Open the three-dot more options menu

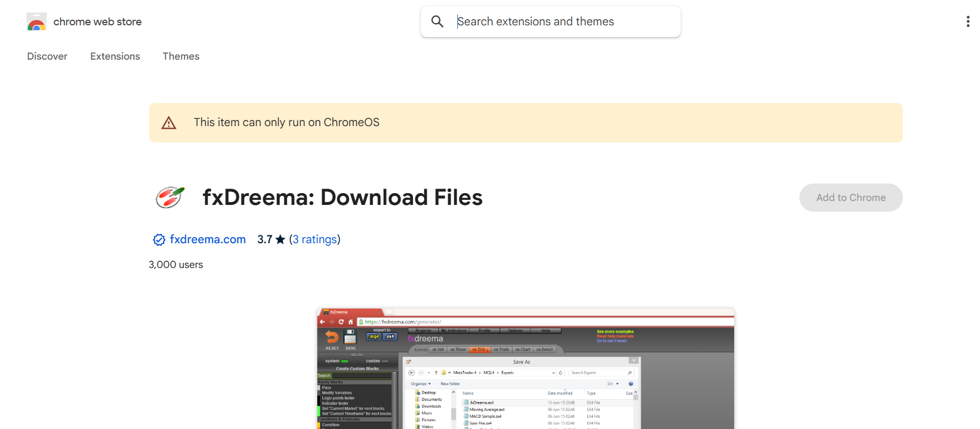pos(968,21)
